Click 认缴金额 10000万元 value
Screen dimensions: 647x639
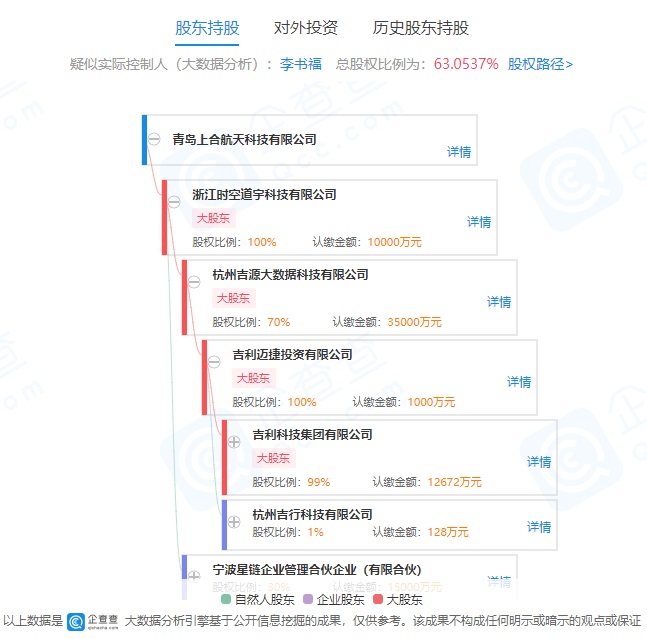(x=394, y=242)
